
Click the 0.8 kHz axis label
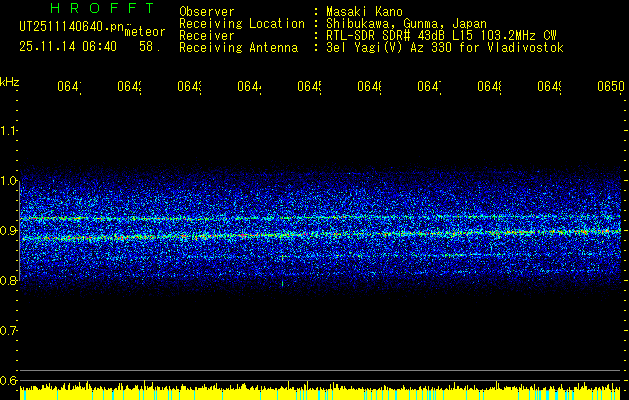(x=8, y=280)
